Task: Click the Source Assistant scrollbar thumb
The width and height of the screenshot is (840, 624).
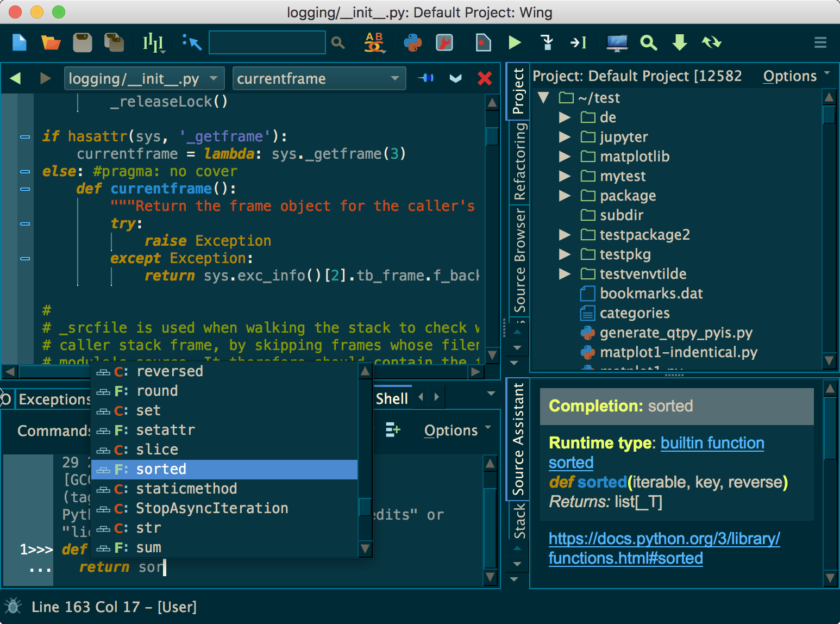Action: click(x=830, y=428)
